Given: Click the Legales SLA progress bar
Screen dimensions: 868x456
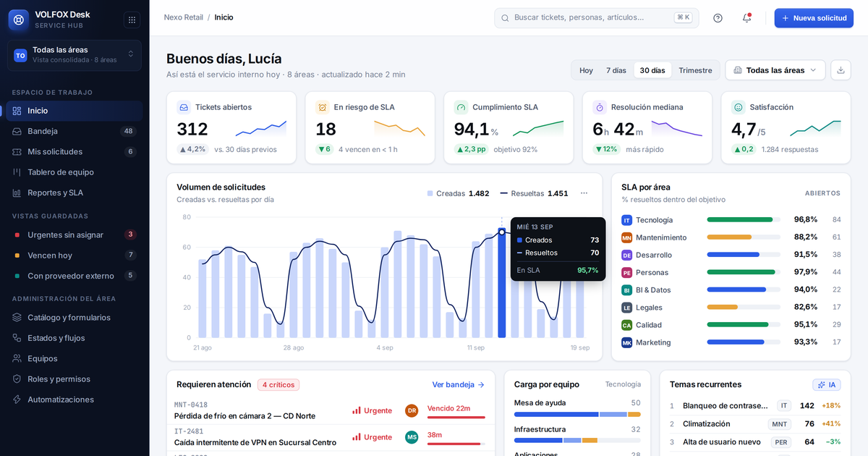Looking at the screenshot, I should [744, 308].
